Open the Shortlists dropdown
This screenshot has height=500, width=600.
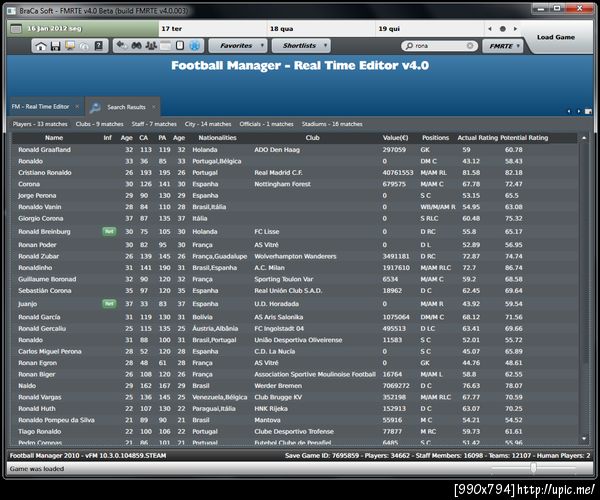(x=301, y=46)
